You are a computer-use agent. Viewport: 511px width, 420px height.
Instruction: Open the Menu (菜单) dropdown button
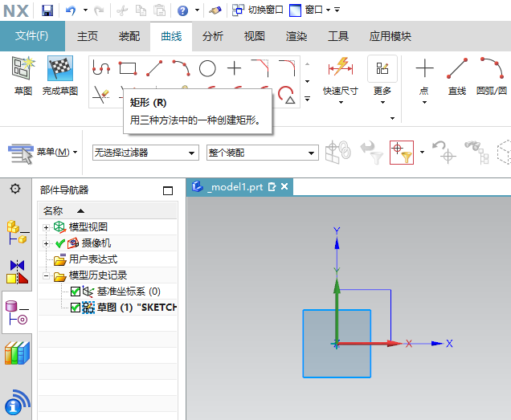[43, 153]
